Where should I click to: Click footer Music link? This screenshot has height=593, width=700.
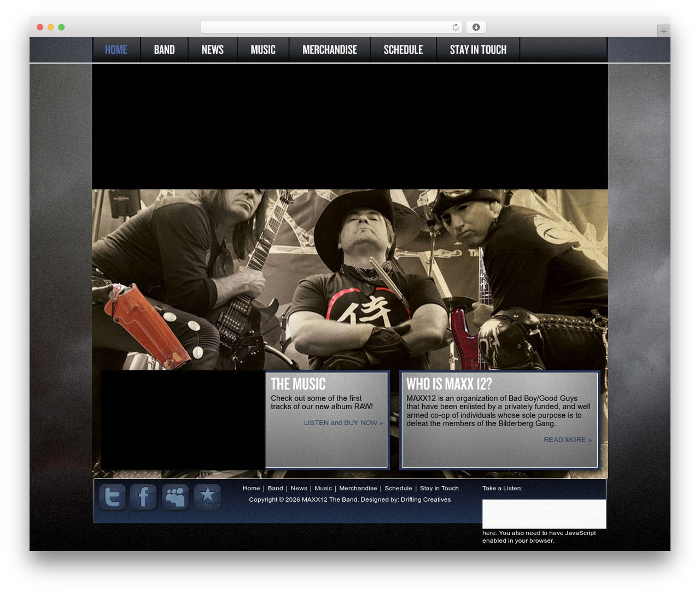pos(323,489)
